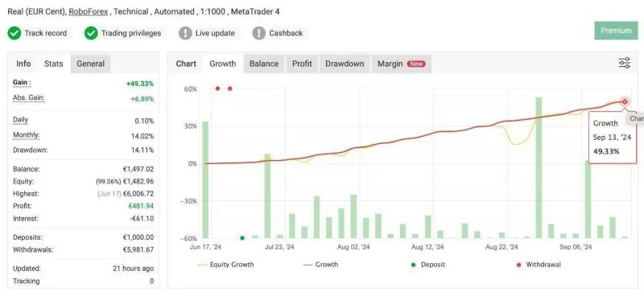
Task: Toggle Equity Growth series in legend
Action: point(226,265)
